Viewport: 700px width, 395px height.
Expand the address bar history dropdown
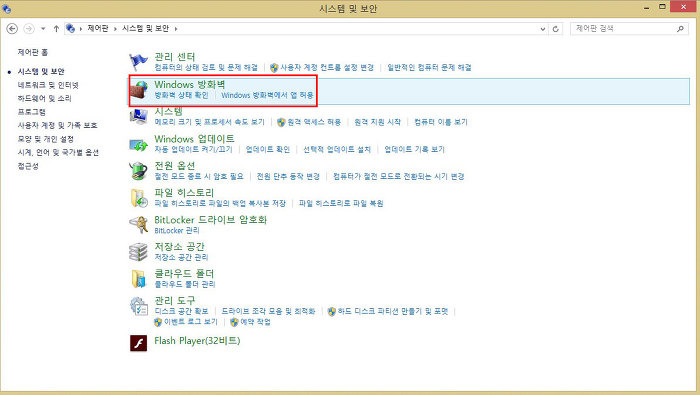click(542, 29)
